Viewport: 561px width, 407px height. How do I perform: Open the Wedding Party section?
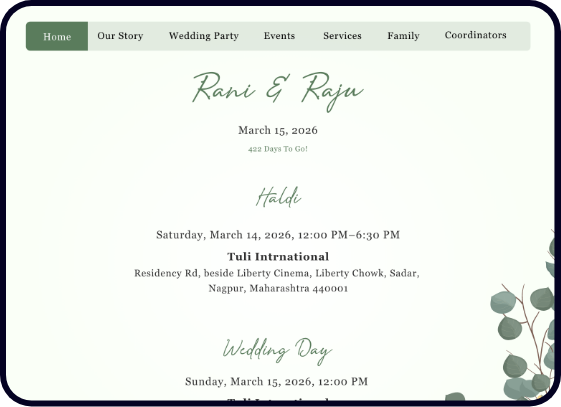[204, 36]
